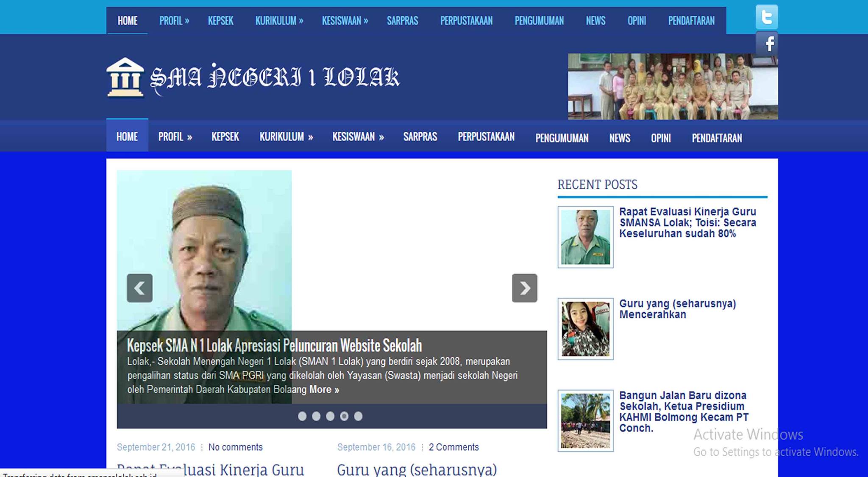
Task: Open the Twitter social icon
Action: click(x=766, y=17)
